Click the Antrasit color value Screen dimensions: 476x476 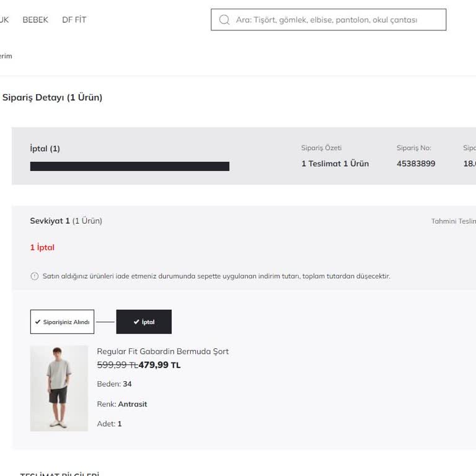tap(133, 404)
